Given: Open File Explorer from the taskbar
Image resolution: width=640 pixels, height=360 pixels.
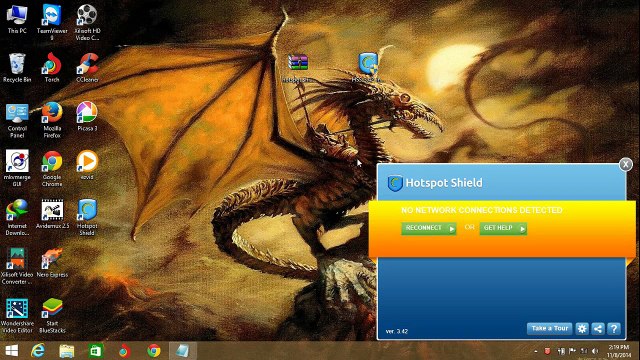Looking at the screenshot, I should pyautogui.click(x=67, y=351).
